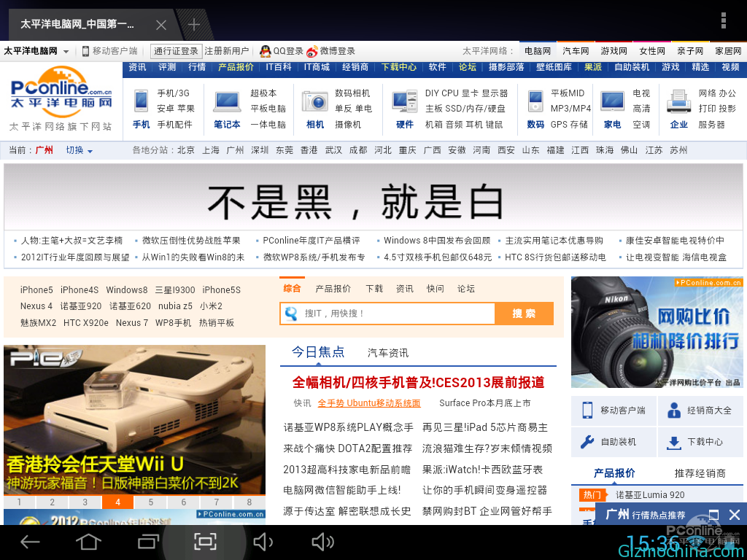Click the Weibo login icon
Screen dimensions: 747x560
pyautogui.click(x=312, y=51)
